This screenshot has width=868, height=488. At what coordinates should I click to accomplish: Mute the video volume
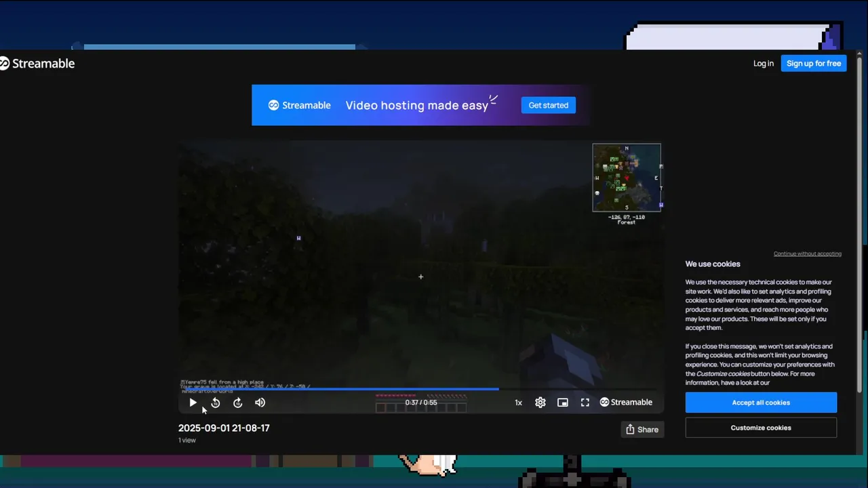coord(260,403)
